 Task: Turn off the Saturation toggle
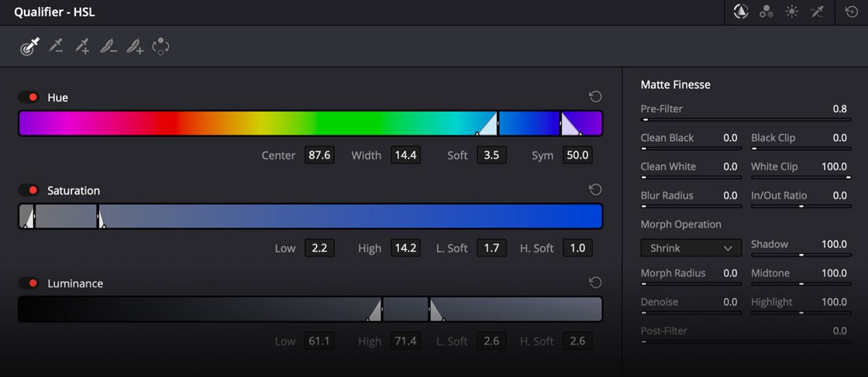29,190
